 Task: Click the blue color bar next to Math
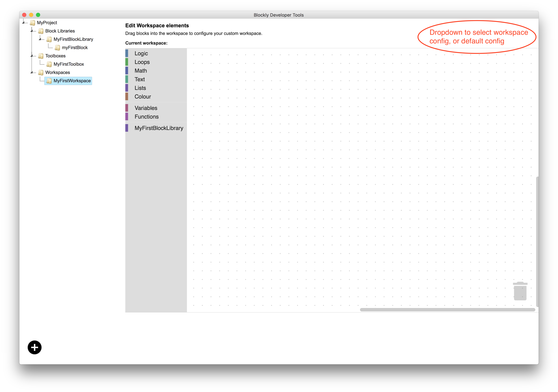pyautogui.click(x=127, y=70)
